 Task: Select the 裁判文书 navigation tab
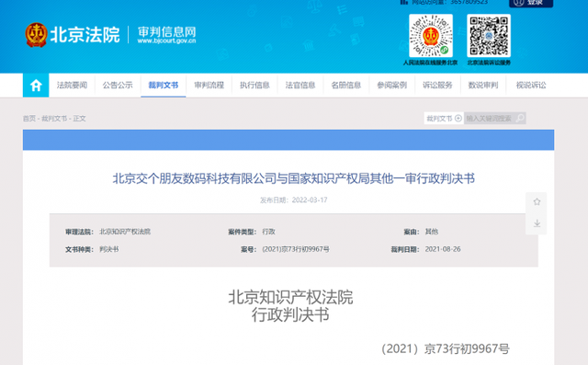point(164,86)
